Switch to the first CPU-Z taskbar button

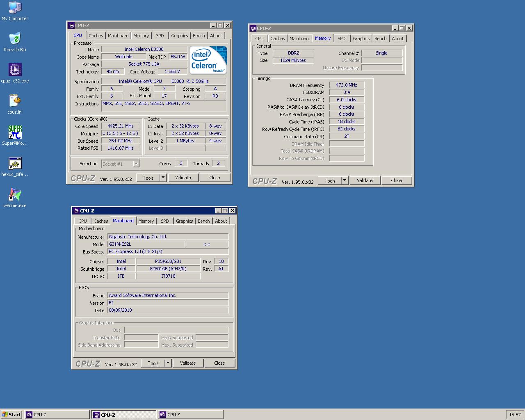pyautogui.click(x=57, y=415)
